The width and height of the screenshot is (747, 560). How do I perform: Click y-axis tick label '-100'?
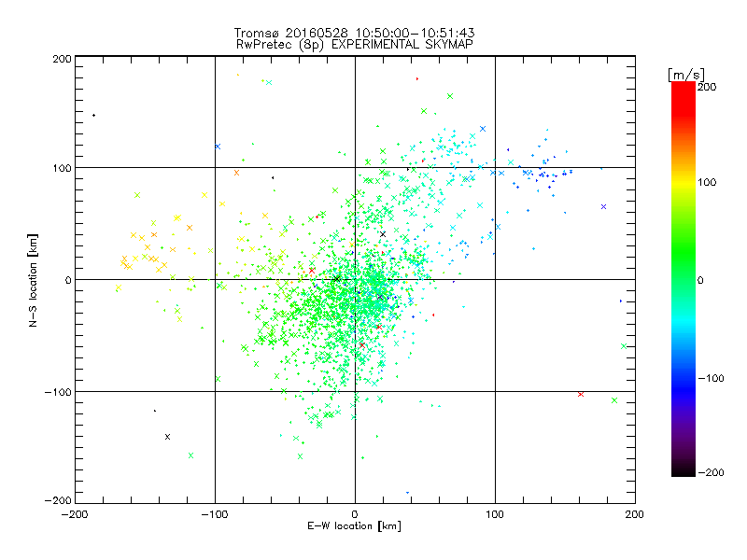[x=58, y=392]
